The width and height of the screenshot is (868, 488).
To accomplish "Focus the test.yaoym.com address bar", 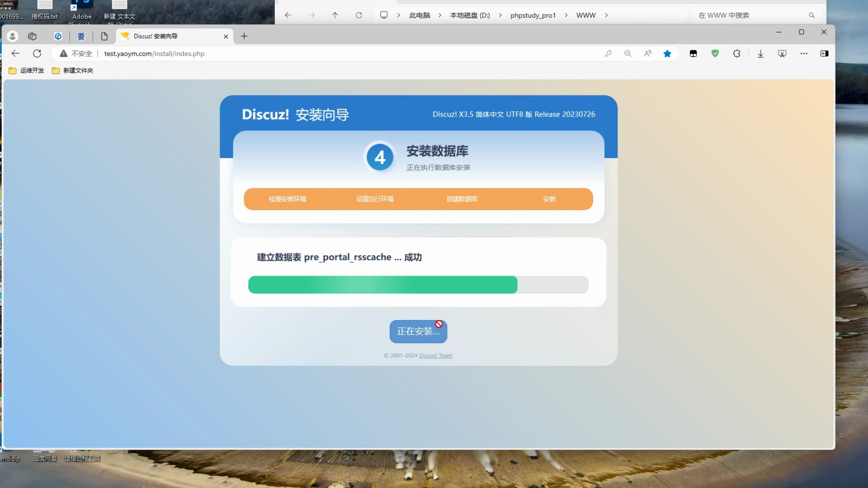I will click(154, 53).
